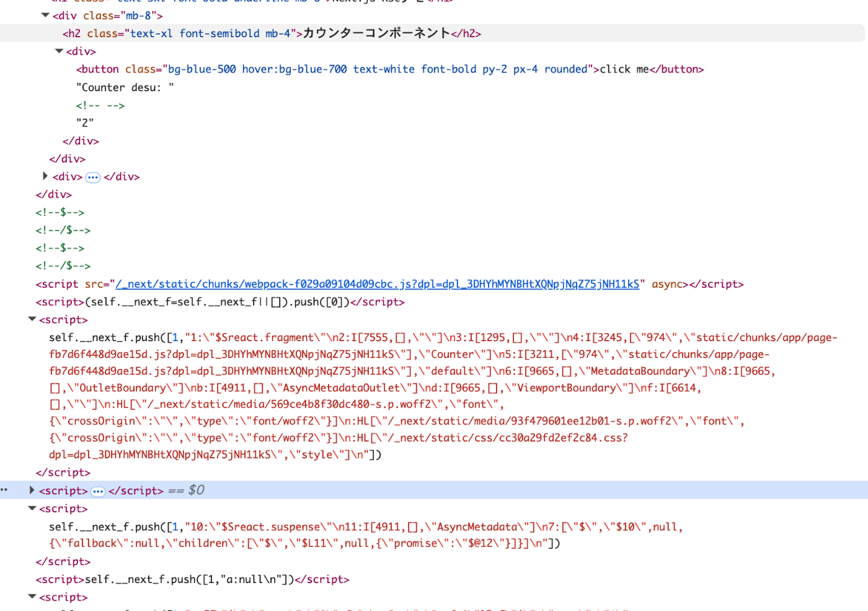Click the ellipsis badge inside the collapsed div
Image resolution: width=868 pixels, height=611 pixels.
pyautogui.click(x=93, y=177)
